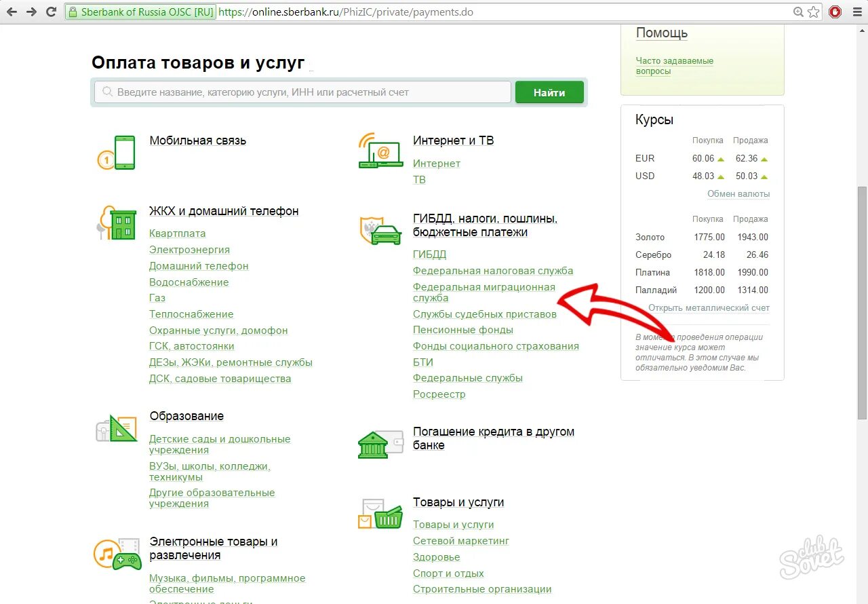
Task: Open Федеральная миграционная служба link
Action: (484, 292)
